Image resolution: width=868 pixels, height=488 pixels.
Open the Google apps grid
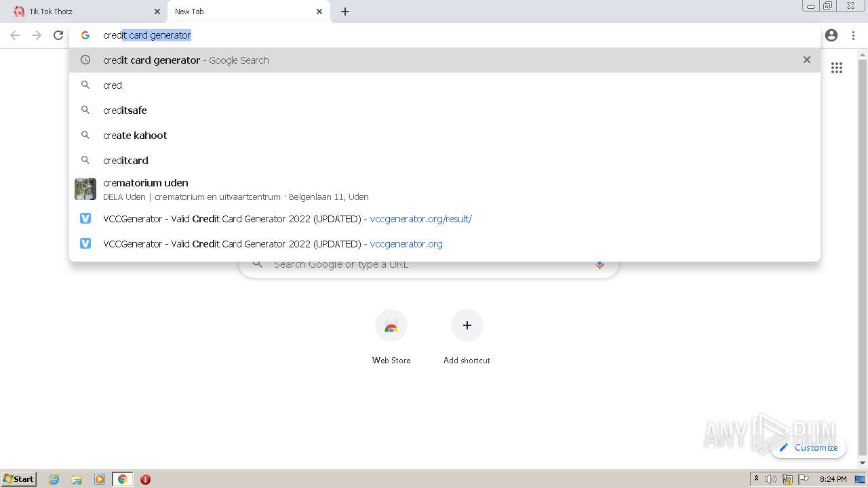[837, 68]
